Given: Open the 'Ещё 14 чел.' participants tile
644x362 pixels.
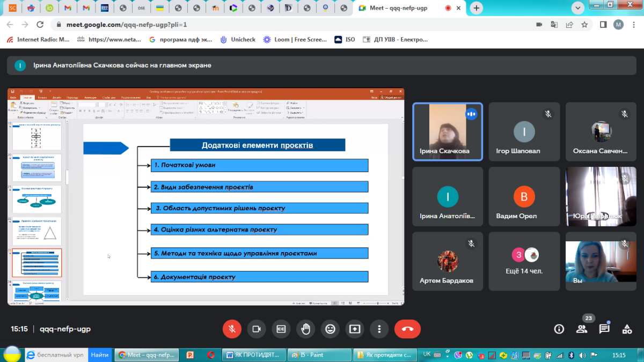Looking at the screenshot, I should [x=523, y=260].
